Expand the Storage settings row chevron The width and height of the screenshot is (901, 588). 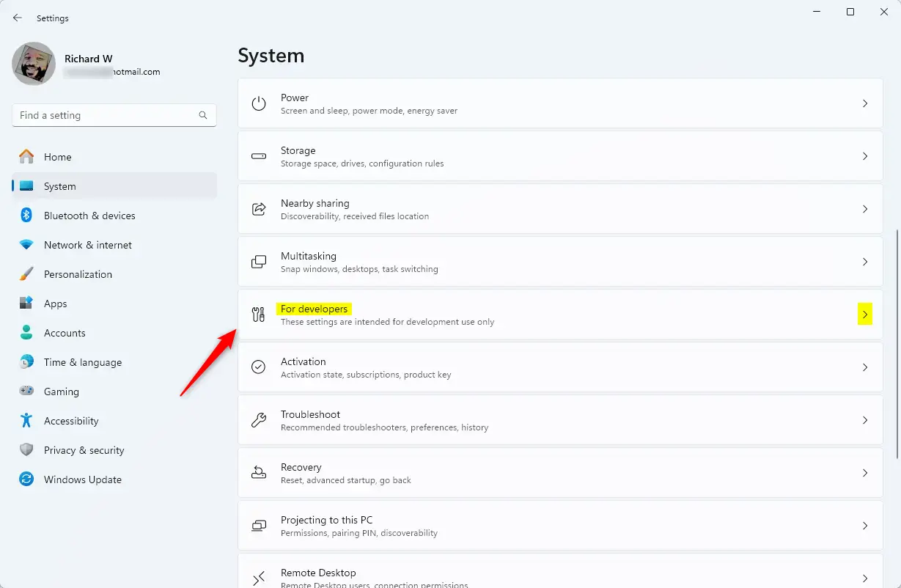(x=865, y=155)
